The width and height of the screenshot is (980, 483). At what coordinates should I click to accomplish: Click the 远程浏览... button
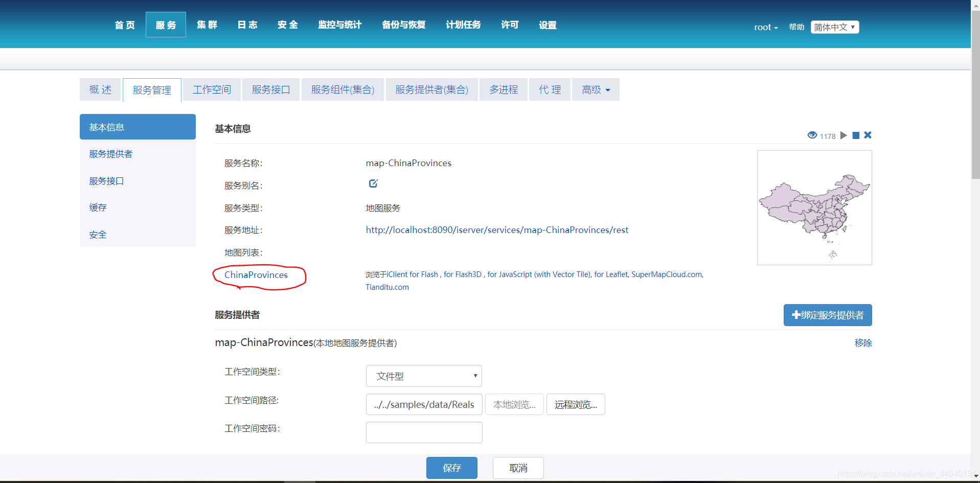tap(576, 404)
